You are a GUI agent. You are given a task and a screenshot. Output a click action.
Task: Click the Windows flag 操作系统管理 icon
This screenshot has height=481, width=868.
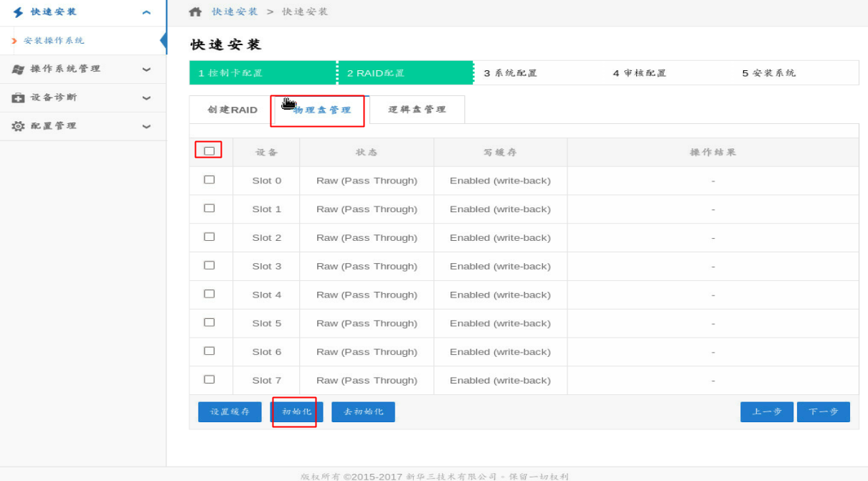point(18,70)
